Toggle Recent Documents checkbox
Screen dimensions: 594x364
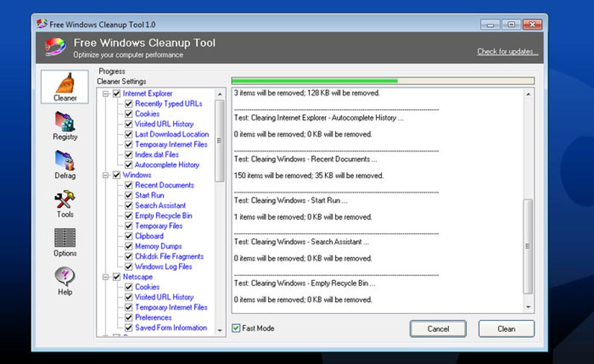click(129, 185)
